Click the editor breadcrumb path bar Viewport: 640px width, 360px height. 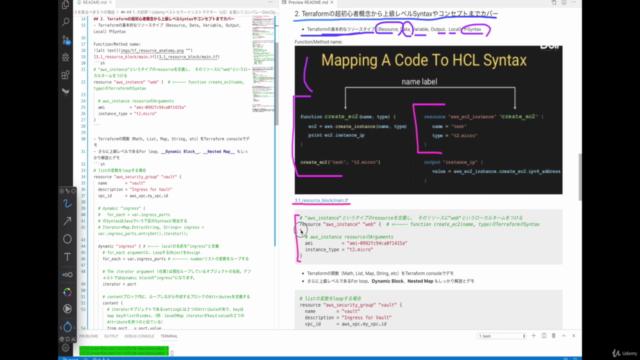pos(176,12)
